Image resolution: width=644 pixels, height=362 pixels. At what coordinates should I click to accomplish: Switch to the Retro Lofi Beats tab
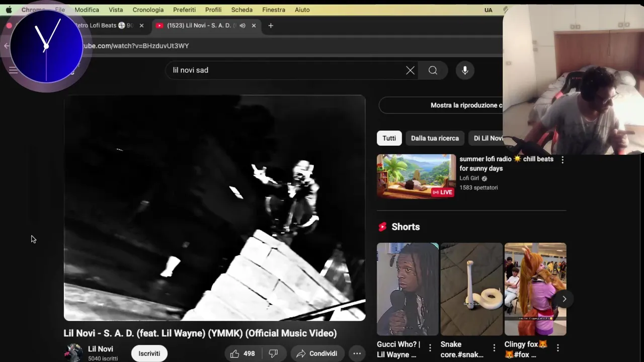[103, 25]
